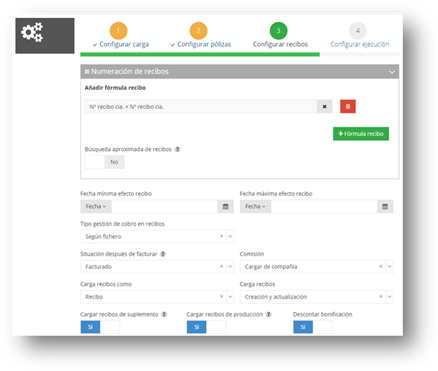
Task: Collapse the Numeración de recibos panel
Action: [x=392, y=72]
